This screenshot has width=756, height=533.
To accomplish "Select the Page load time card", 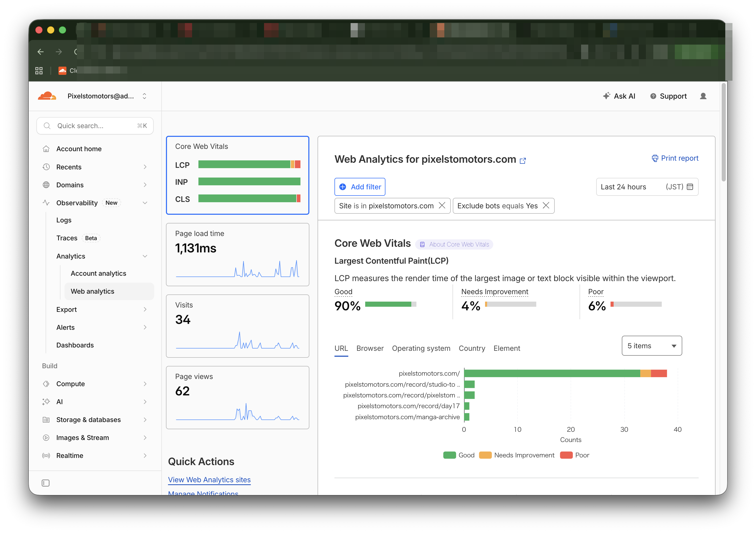I will [237, 254].
